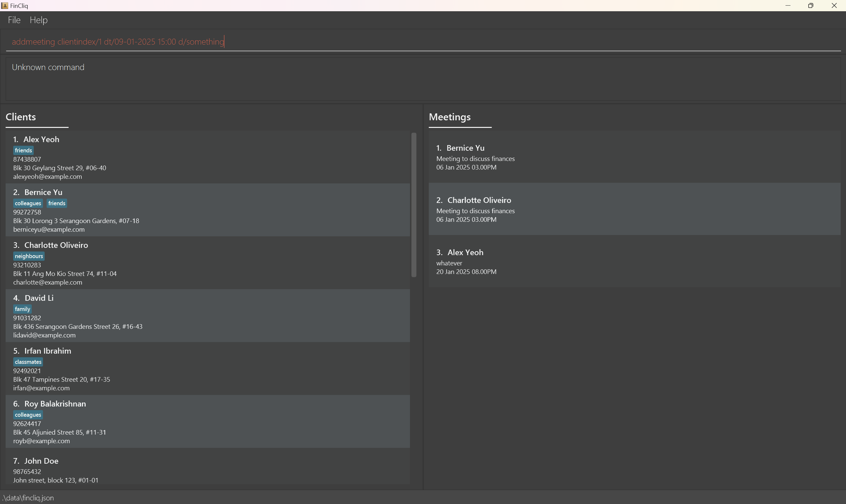
Task: Select Irfan Ibrahim client card
Action: (x=208, y=369)
